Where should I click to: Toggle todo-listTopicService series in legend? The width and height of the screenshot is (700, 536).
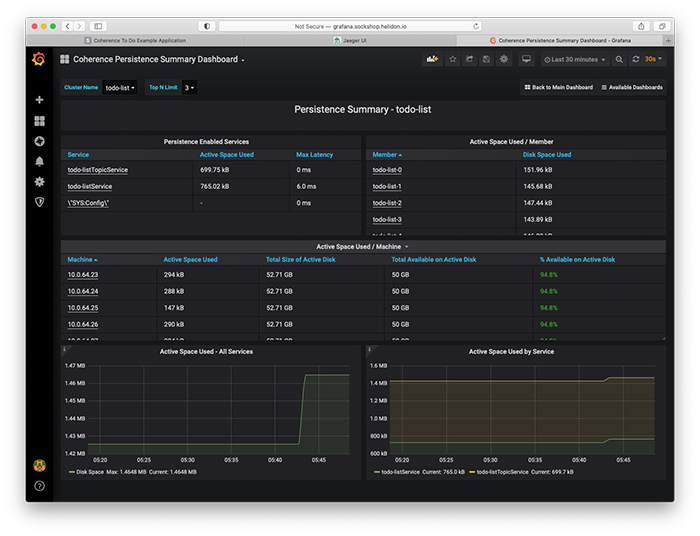[502, 472]
